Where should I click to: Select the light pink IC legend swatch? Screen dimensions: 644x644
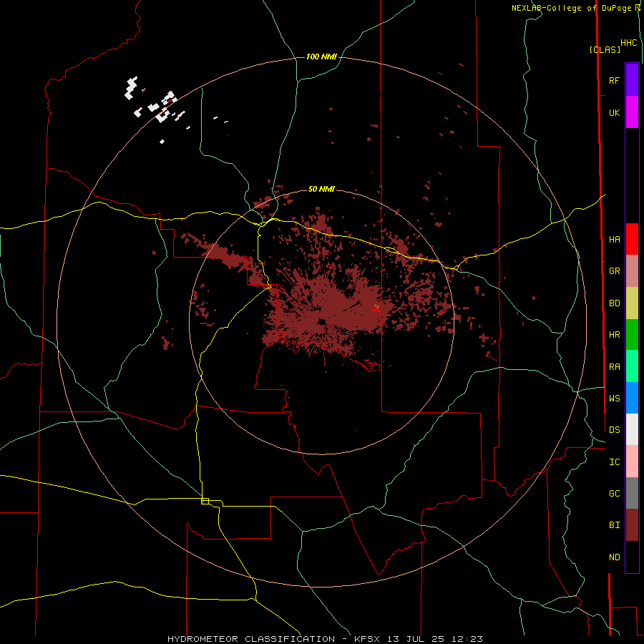pyautogui.click(x=632, y=462)
